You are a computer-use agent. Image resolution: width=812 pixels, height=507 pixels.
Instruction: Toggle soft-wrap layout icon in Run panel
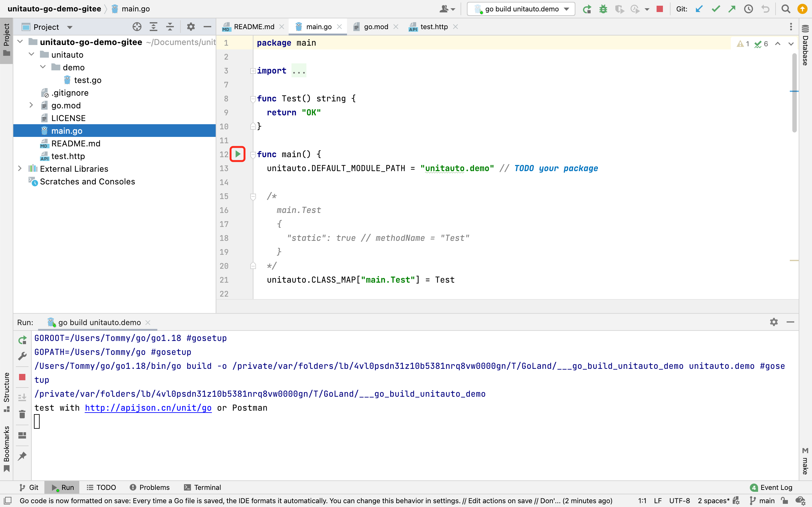[22, 435]
